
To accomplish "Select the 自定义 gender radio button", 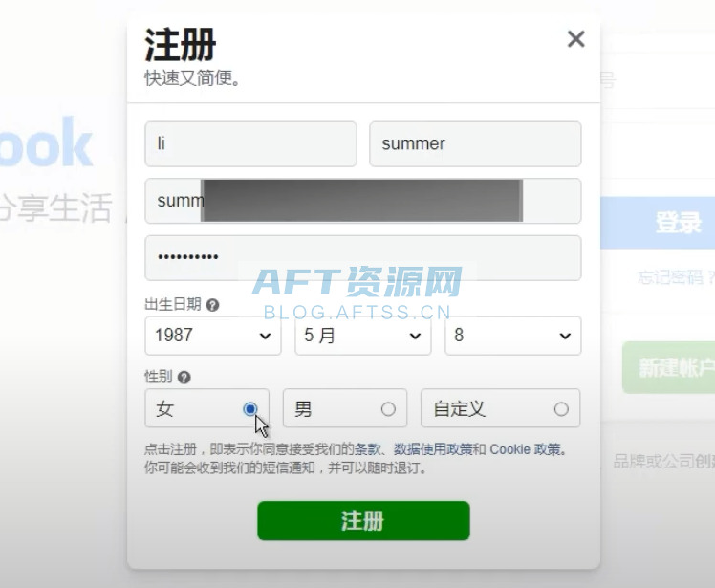I will pos(561,408).
